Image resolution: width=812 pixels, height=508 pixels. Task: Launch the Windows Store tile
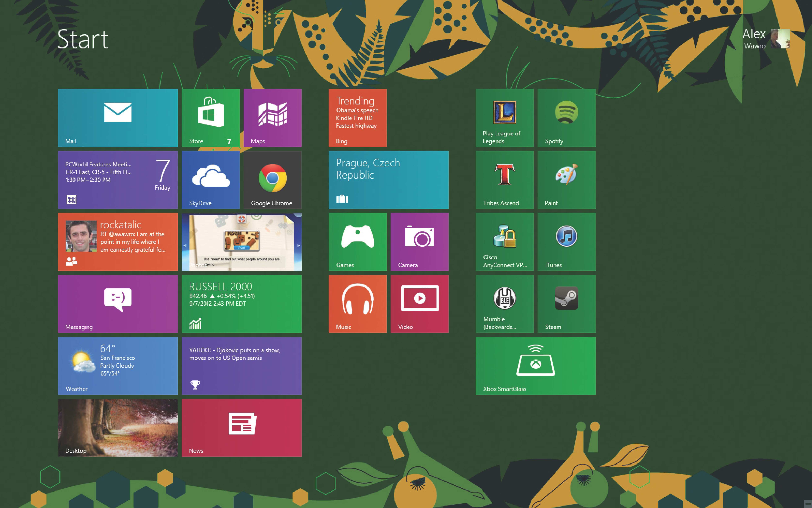211,118
